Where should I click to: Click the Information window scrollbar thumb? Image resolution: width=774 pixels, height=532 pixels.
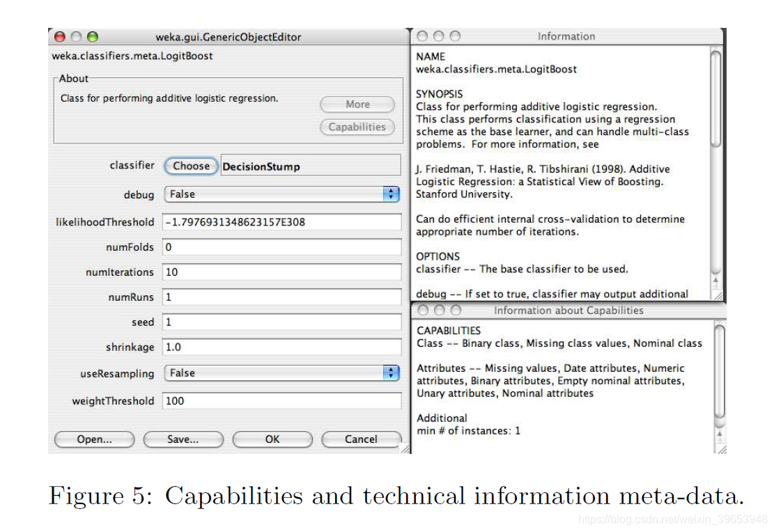tap(715, 99)
